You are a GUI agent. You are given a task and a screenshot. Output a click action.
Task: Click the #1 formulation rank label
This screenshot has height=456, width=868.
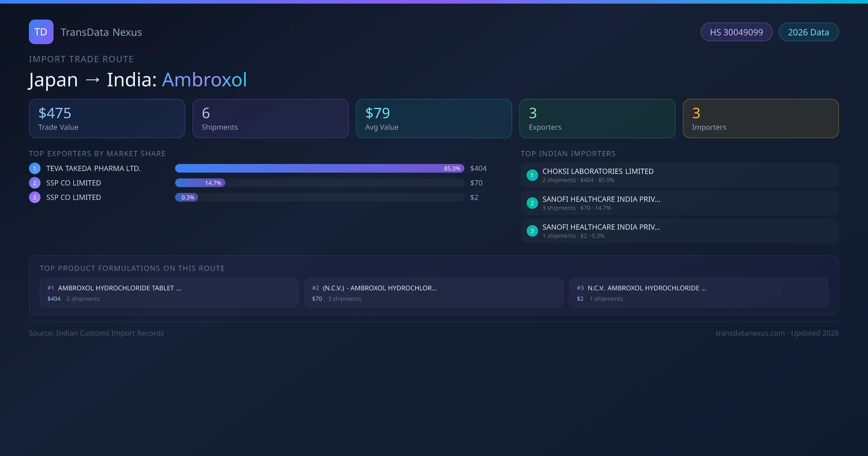coord(51,288)
